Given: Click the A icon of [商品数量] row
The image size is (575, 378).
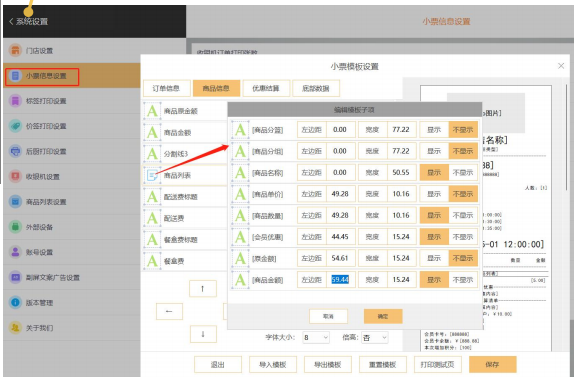Looking at the screenshot, I should tap(240, 215).
